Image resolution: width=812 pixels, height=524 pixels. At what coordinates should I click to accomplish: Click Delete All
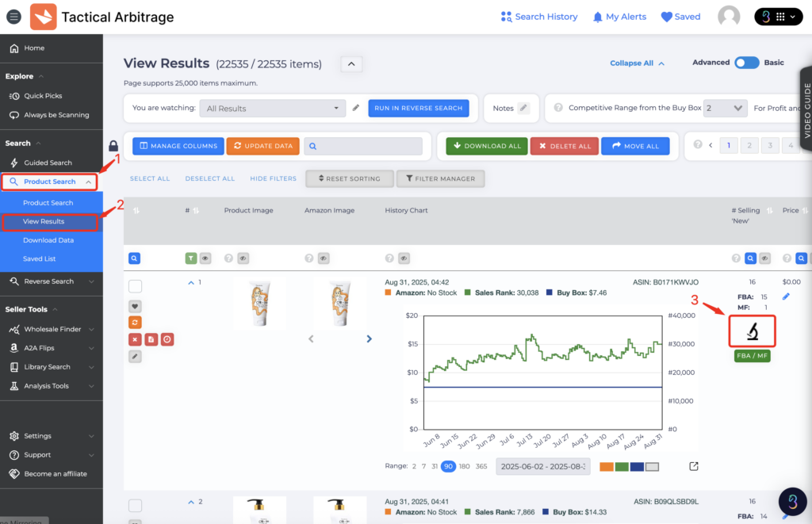(565, 146)
